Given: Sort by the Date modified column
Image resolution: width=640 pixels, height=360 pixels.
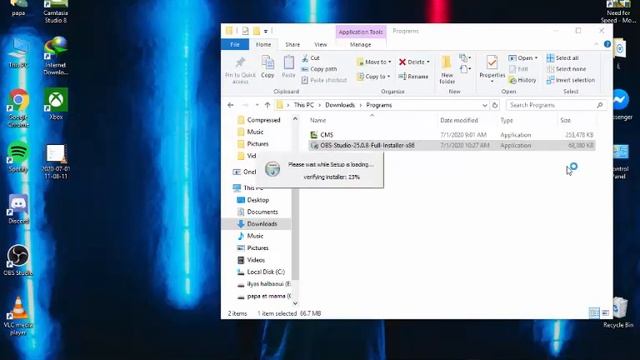Looking at the screenshot, I should [x=459, y=120].
